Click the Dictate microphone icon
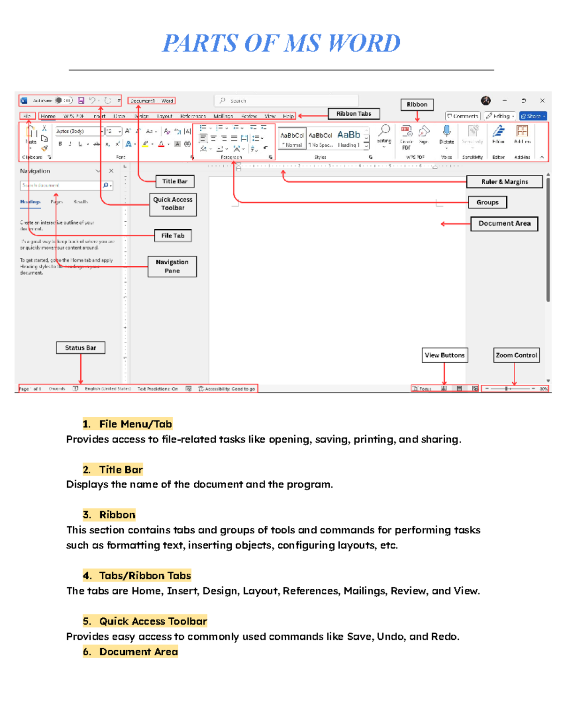 point(447,131)
